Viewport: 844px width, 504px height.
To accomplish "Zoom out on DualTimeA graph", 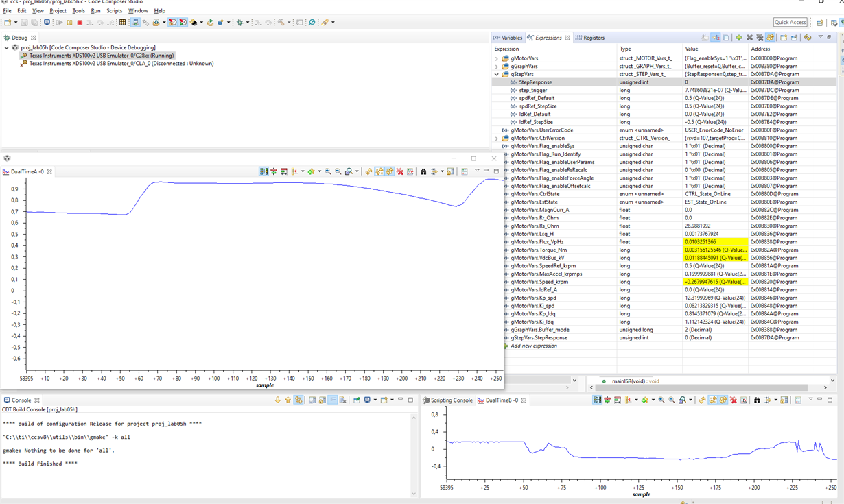I will 338,171.
